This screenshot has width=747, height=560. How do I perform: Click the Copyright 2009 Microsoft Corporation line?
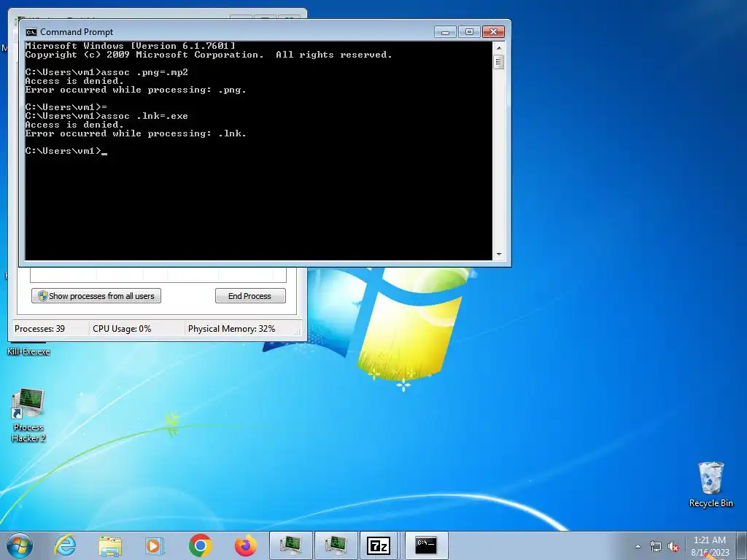point(209,55)
